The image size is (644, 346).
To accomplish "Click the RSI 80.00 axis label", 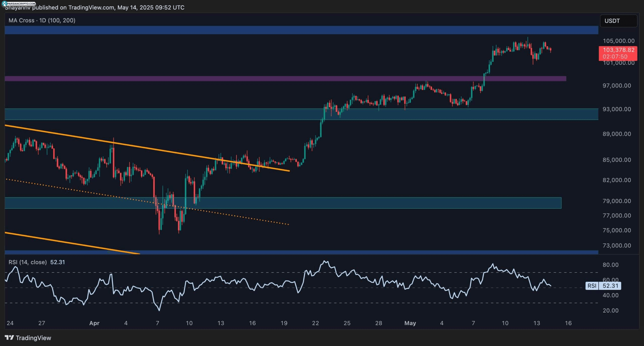I will pos(610,265).
